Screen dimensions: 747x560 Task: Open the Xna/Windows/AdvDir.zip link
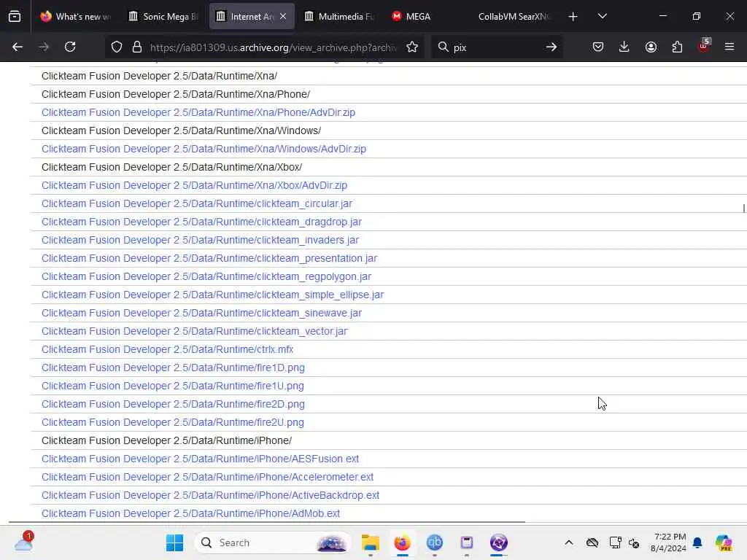click(x=204, y=149)
